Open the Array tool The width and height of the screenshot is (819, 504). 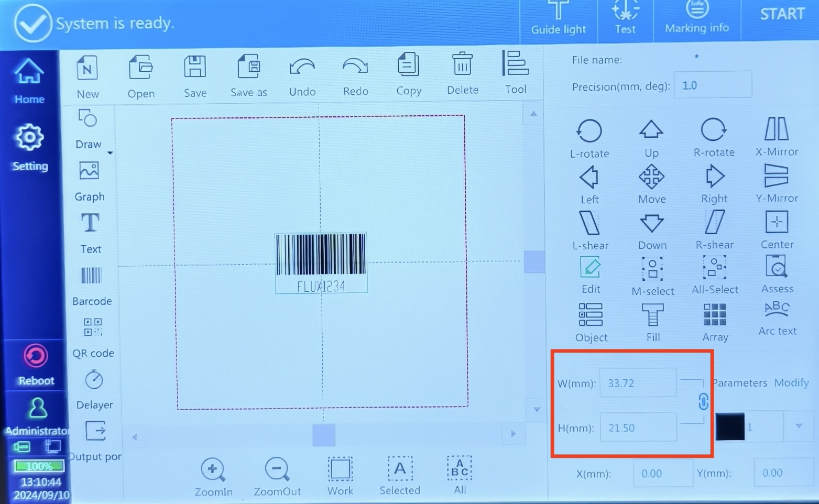715,322
